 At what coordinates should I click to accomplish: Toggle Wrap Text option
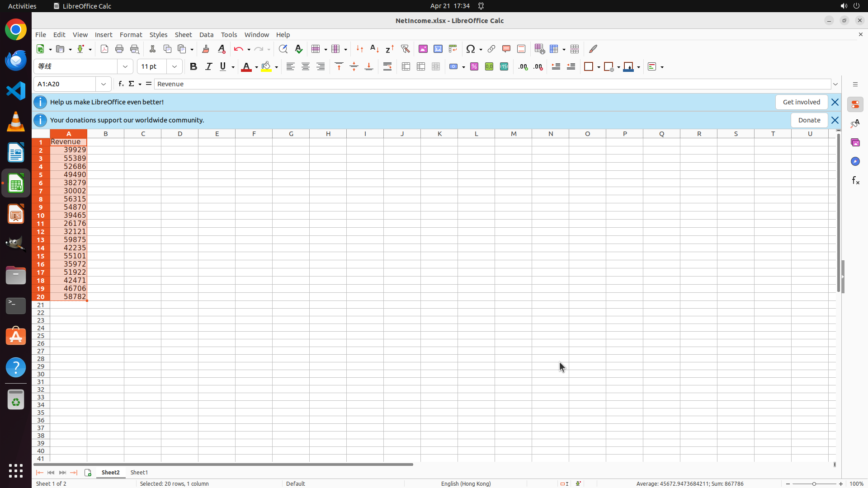pyautogui.click(x=387, y=67)
